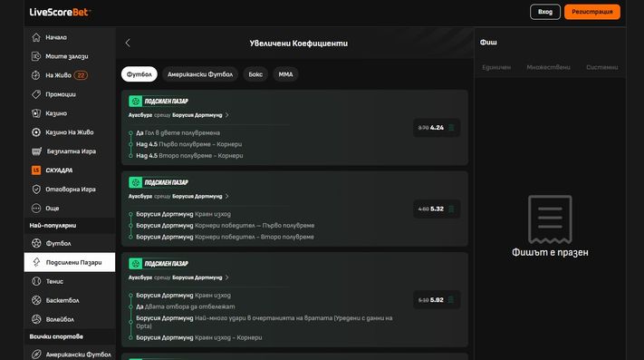This screenshot has width=644, height=360.
Task: Click the Безплатна Игра icon
Action: point(36,151)
